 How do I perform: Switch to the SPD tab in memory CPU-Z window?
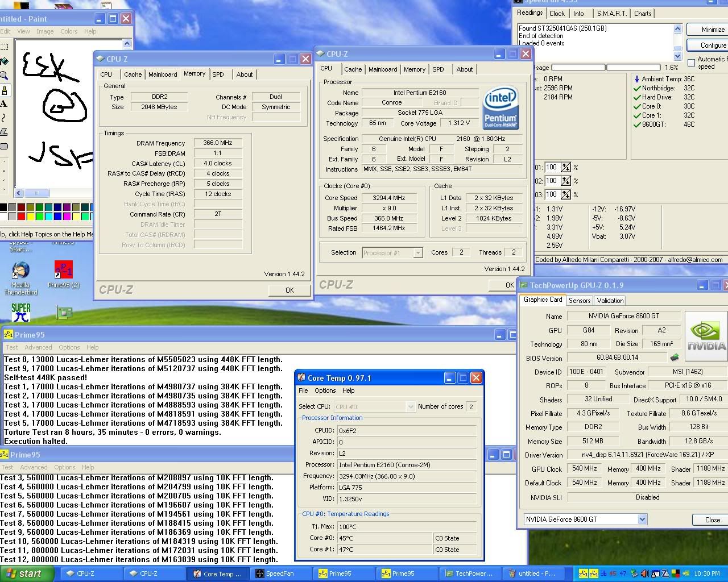(x=218, y=74)
